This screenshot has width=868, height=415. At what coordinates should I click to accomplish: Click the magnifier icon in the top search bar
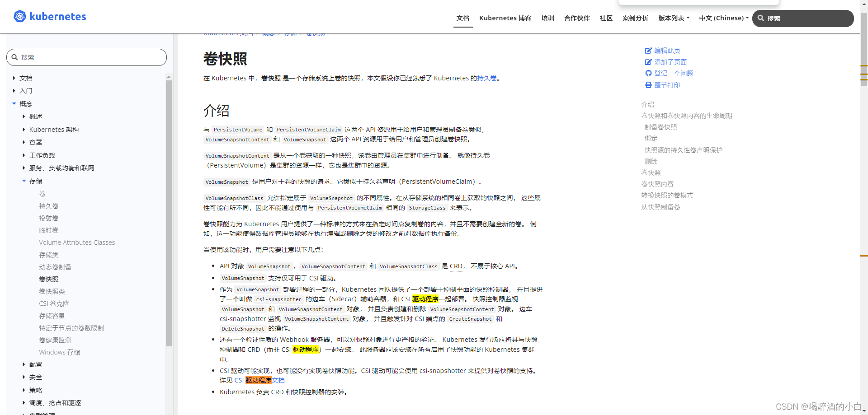point(762,18)
